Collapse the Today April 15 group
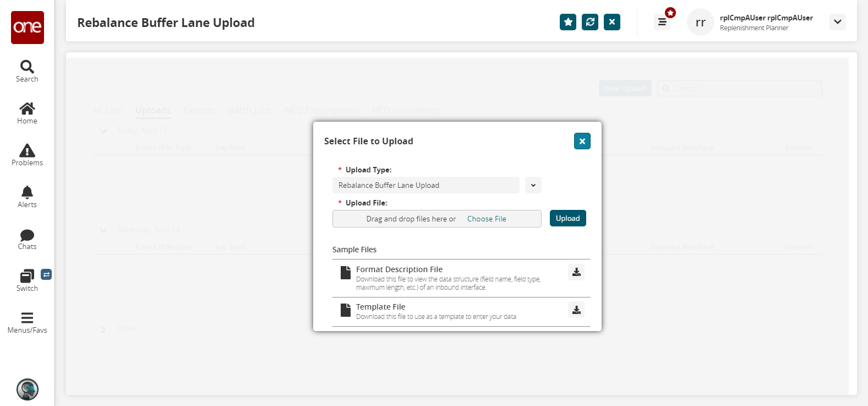This screenshot has height=406, width=868. (103, 131)
